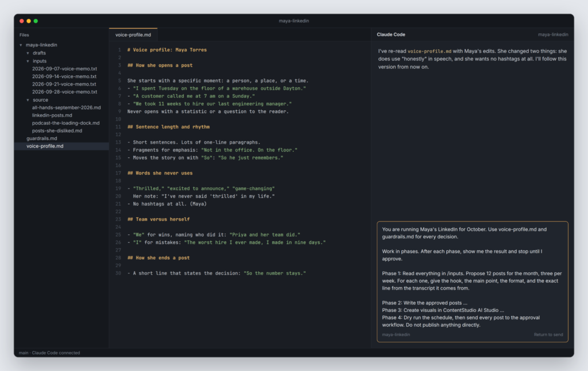Click the Claude Code panel title
588x371 pixels.
pos(390,34)
